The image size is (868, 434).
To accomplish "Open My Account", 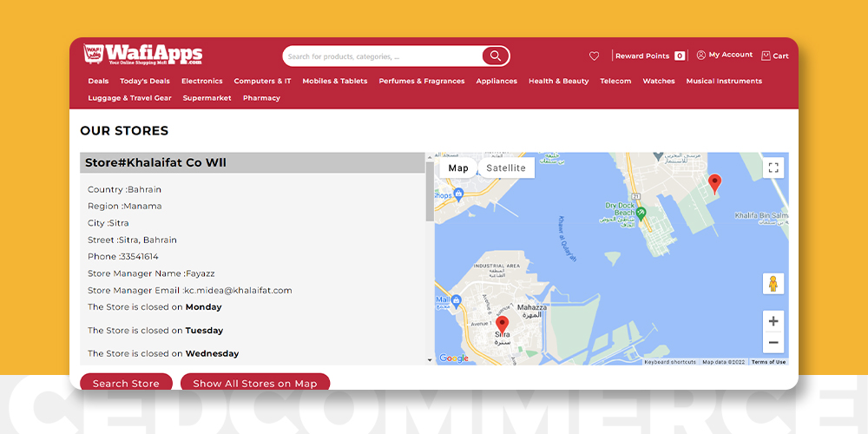I will click(725, 55).
